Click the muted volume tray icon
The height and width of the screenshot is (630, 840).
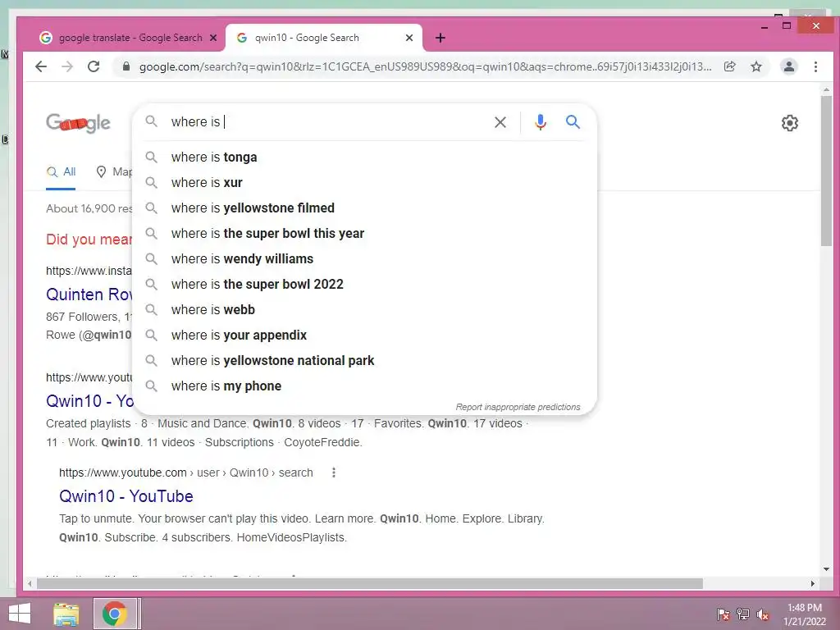tap(763, 614)
